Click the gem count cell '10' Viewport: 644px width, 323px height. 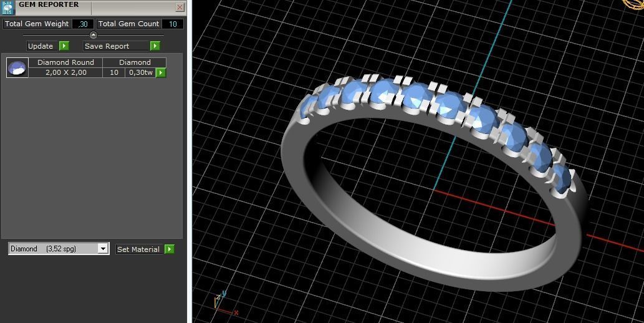(x=114, y=73)
